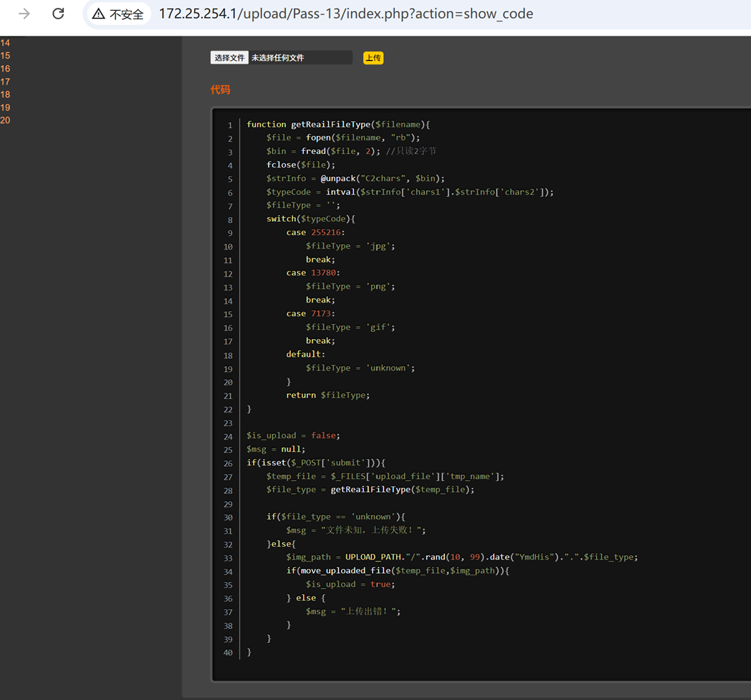Image resolution: width=751 pixels, height=700 pixels.
Task: Click the URL address bar text
Action: 346,14
